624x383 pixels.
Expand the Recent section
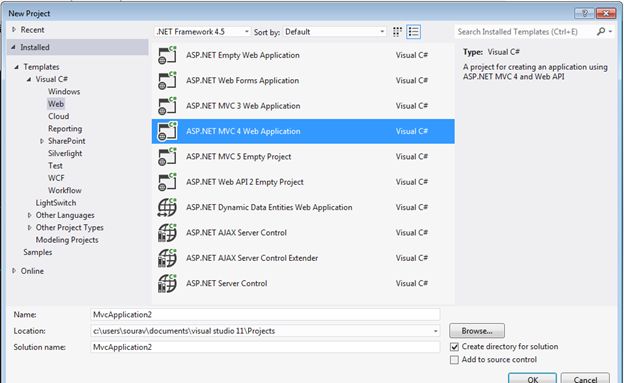14,29
